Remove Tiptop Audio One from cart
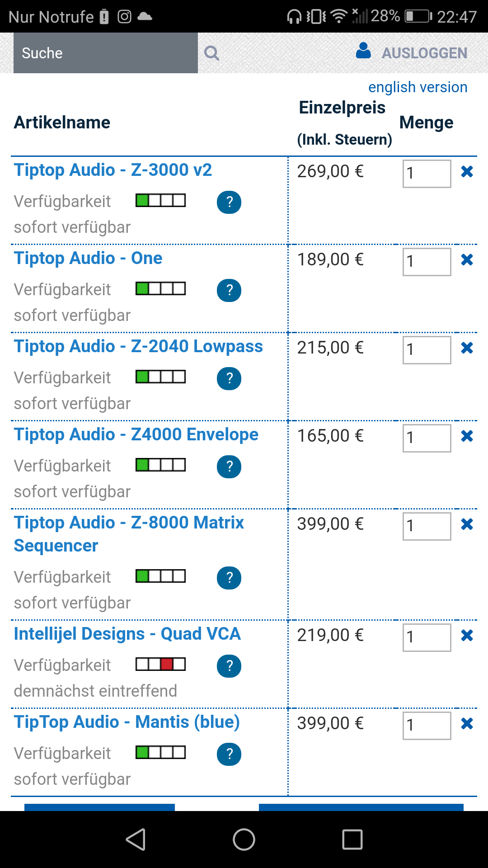 pos(467,259)
